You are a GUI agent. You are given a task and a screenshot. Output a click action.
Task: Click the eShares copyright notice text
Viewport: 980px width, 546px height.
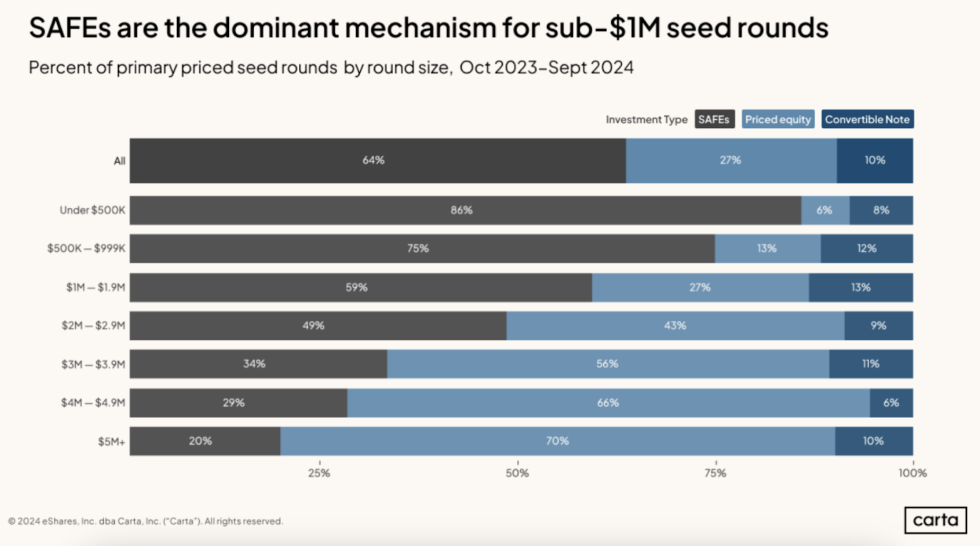pos(146,521)
